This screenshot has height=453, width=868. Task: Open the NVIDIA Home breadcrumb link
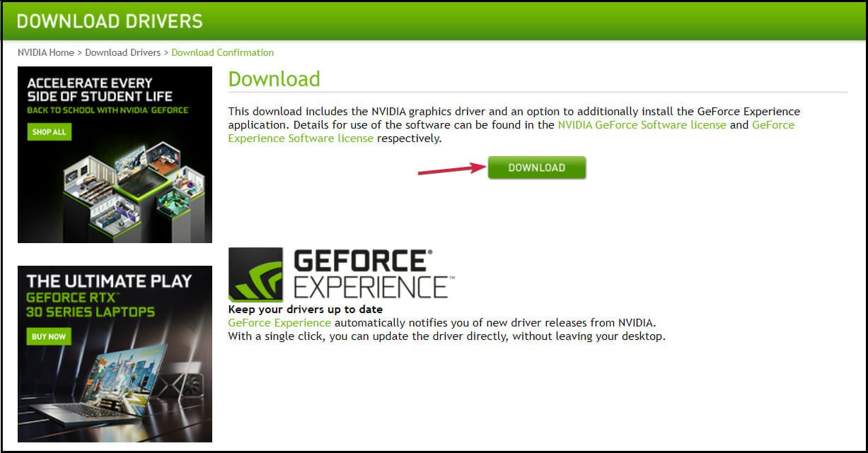coord(46,52)
